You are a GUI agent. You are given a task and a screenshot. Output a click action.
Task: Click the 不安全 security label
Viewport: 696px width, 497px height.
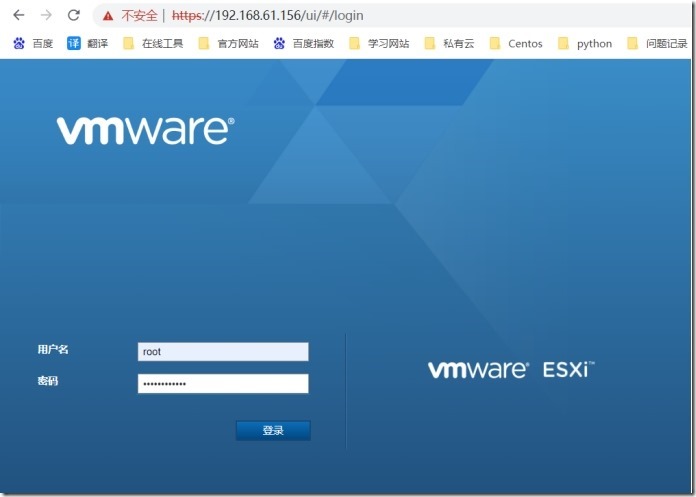pos(139,16)
